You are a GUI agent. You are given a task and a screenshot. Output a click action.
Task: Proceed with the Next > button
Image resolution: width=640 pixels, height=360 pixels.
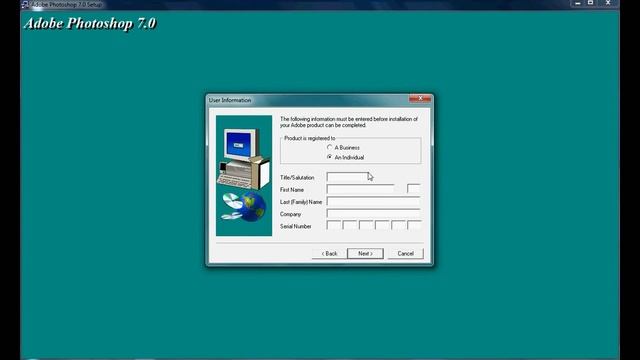[365, 253]
